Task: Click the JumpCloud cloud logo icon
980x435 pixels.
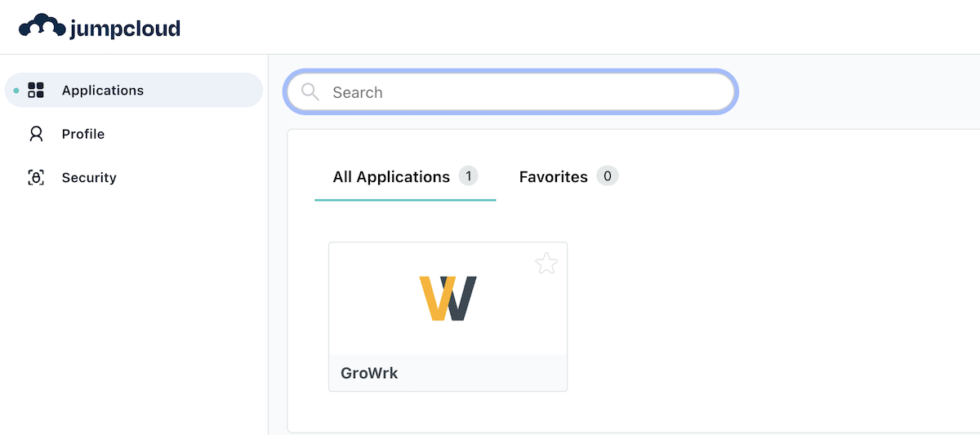Action: pos(42,27)
